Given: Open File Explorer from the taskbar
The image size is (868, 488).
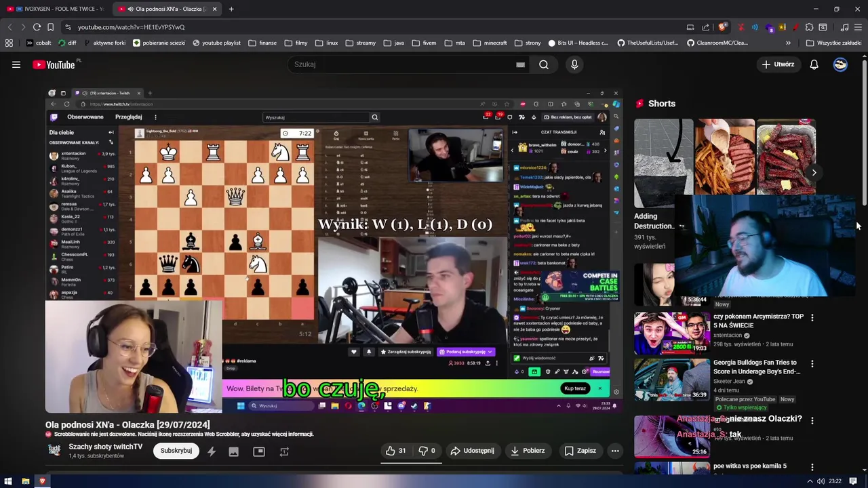Looking at the screenshot, I should click(x=25, y=481).
